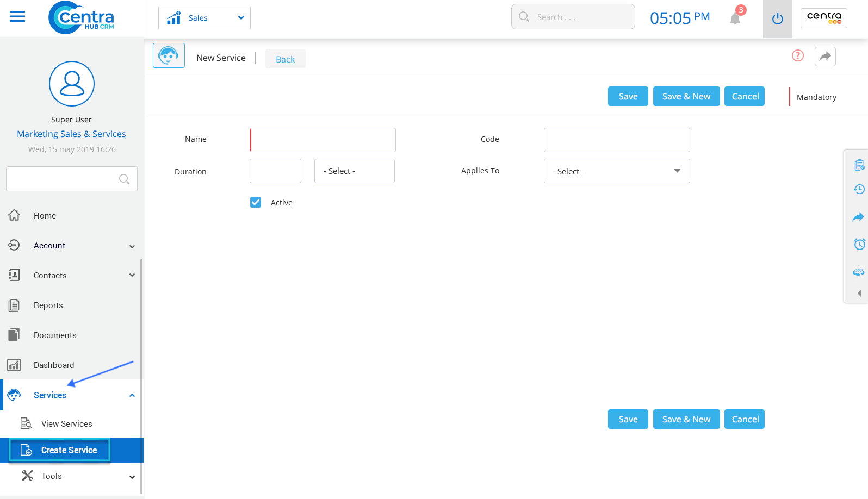Click the top Cancel button

pyautogui.click(x=745, y=96)
